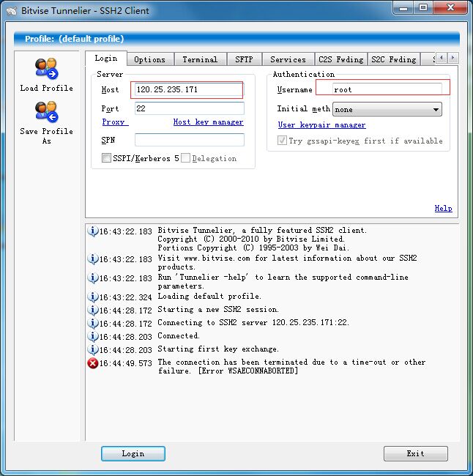Image resolution: width=473 pixels, height=476 pixels.
Task: Click the Username input field
Action: click(x=387, y=89)
